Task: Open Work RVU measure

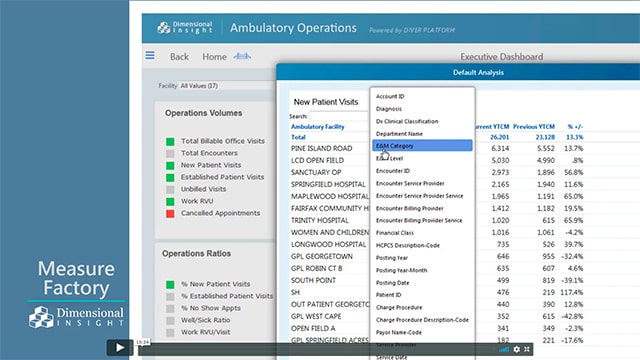Action: pyautogui.click(x=197, y=201)
